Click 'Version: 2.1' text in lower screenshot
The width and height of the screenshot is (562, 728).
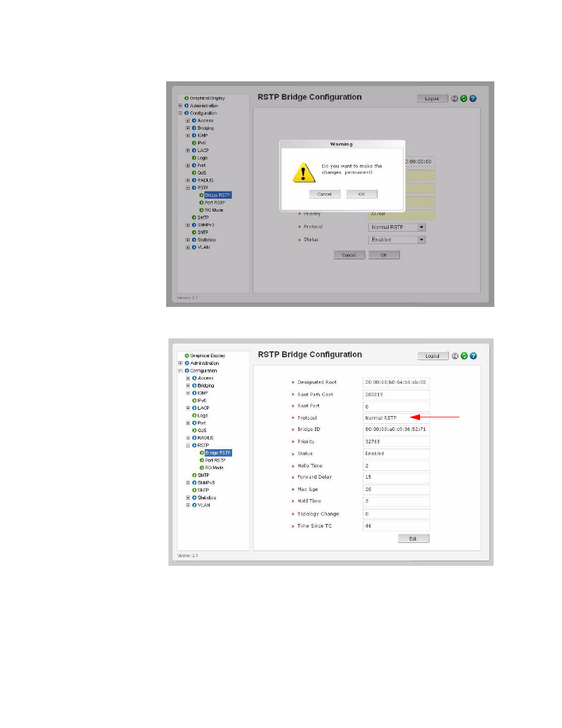coord(187,556)
